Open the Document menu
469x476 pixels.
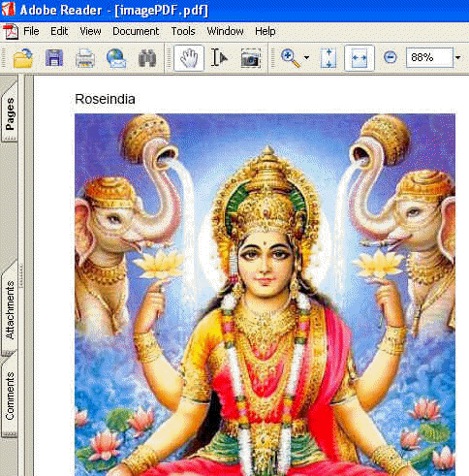tap(136, 31)
